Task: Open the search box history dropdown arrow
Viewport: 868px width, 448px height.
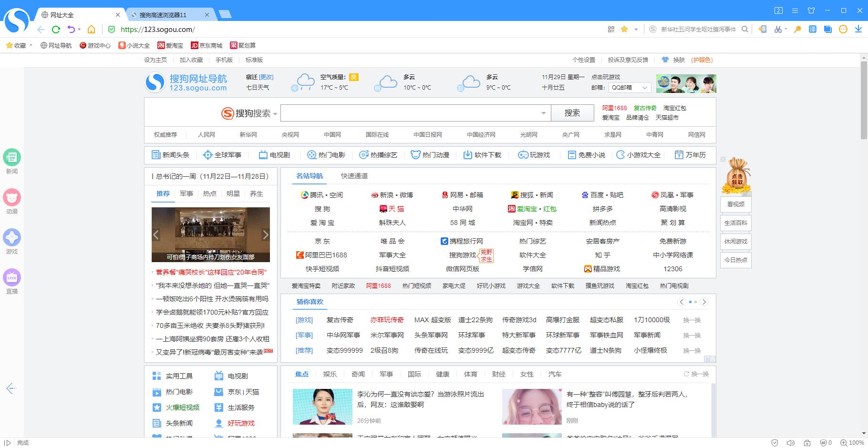Action: coord(543,113)
